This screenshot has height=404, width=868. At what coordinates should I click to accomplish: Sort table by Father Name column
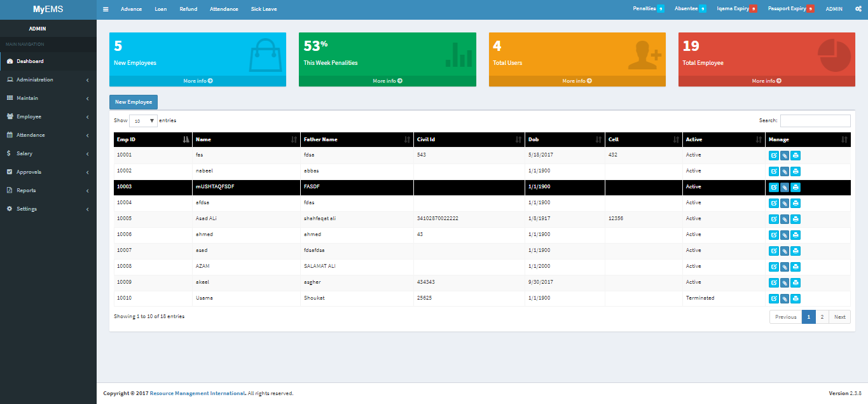click(x=356, y=139)
